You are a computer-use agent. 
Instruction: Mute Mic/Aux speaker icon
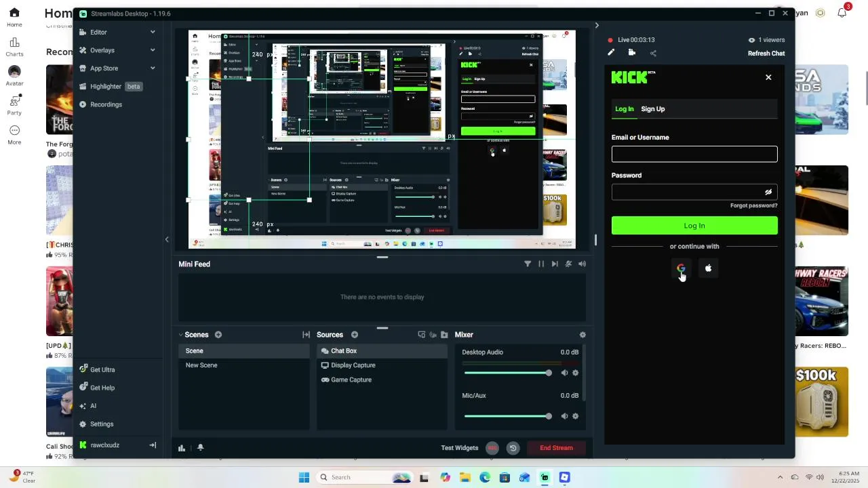click(564, 416)
